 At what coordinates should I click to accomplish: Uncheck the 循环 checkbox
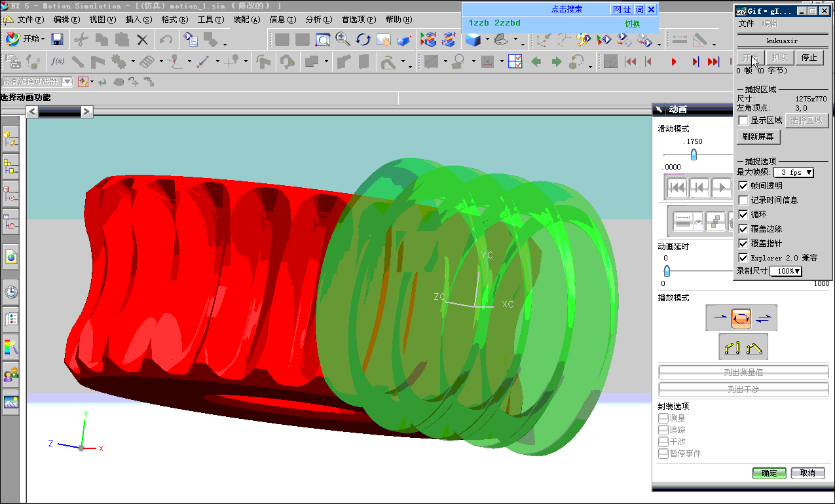743,215
